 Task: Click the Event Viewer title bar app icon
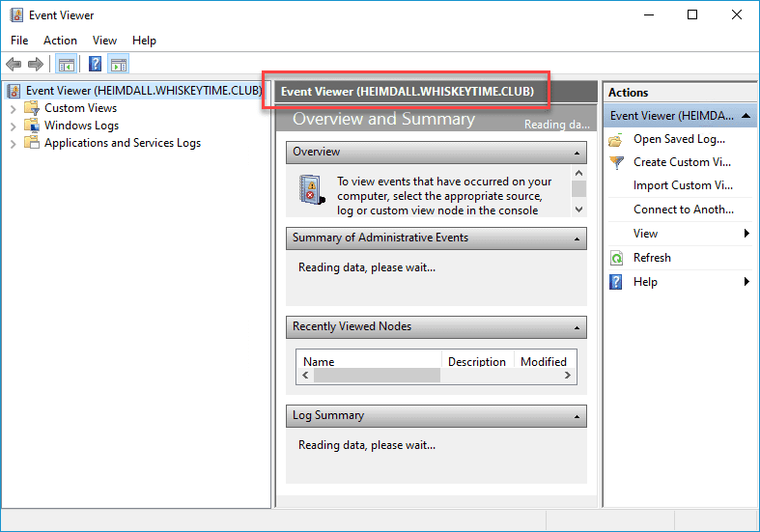click(x=16, y=15)
